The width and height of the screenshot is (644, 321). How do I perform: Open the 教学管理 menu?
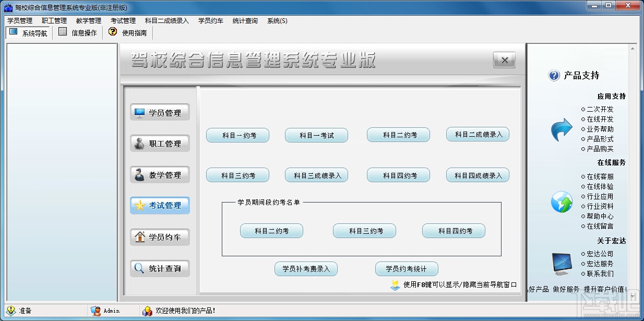click(x=89, y=21)
